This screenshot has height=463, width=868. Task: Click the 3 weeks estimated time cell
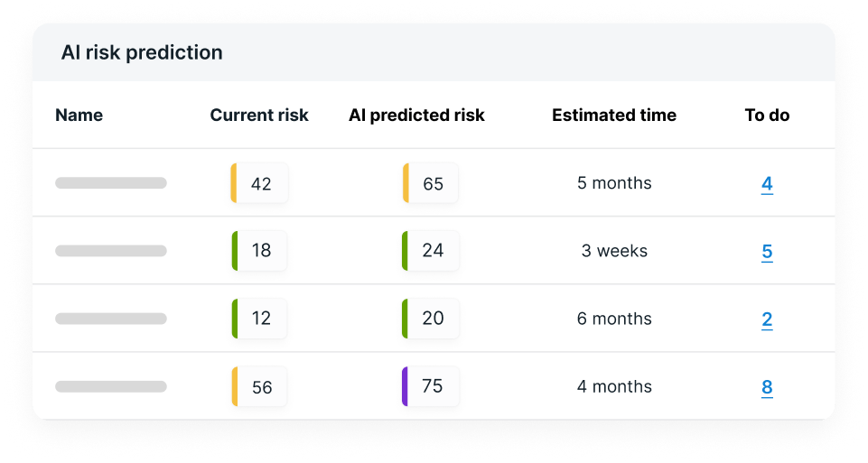click(x=614, y=251)
